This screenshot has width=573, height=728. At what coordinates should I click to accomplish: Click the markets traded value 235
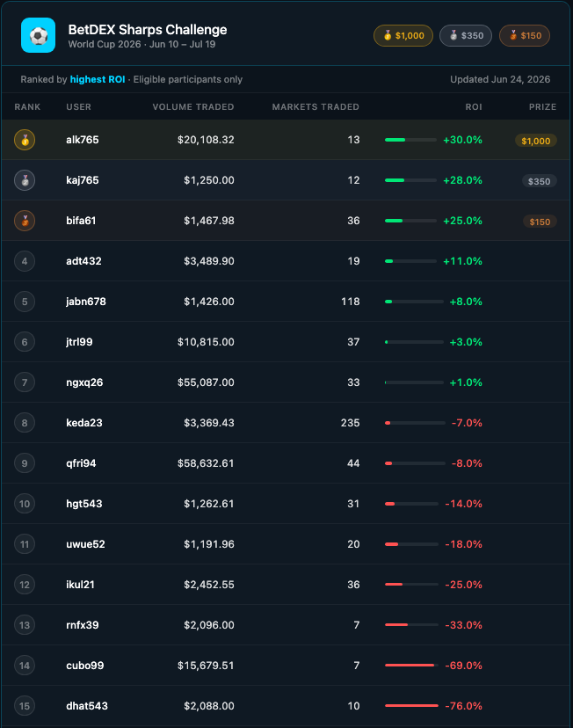pos(351,423)
